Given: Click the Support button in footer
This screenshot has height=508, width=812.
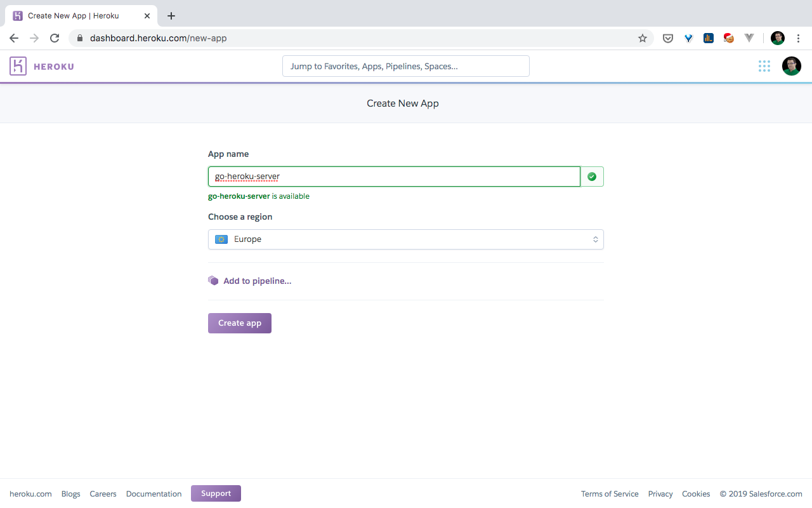Looking at the screenshot, I should [216, 493].
